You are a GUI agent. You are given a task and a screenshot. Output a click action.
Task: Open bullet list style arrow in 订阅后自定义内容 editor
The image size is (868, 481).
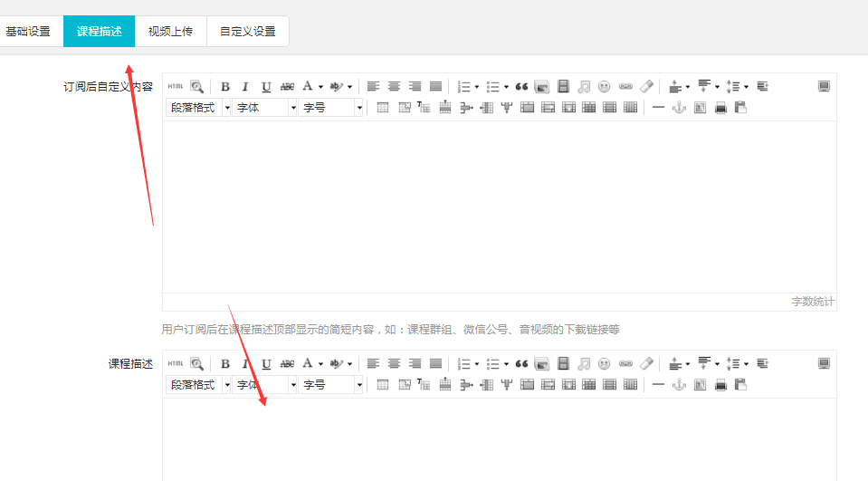coord(506,87)
